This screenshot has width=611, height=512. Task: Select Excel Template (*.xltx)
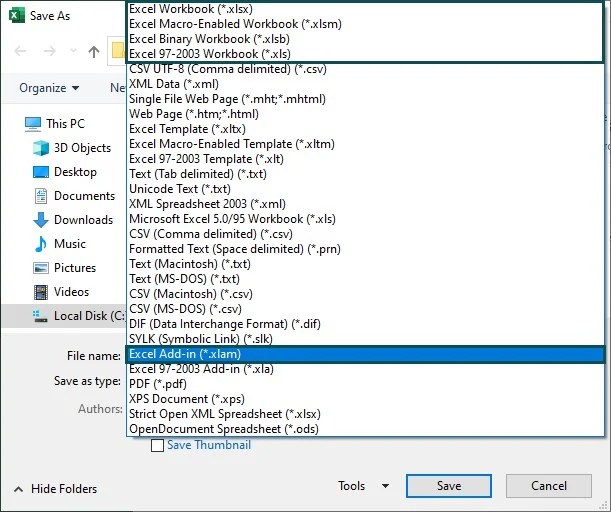[x=366, y=129]
